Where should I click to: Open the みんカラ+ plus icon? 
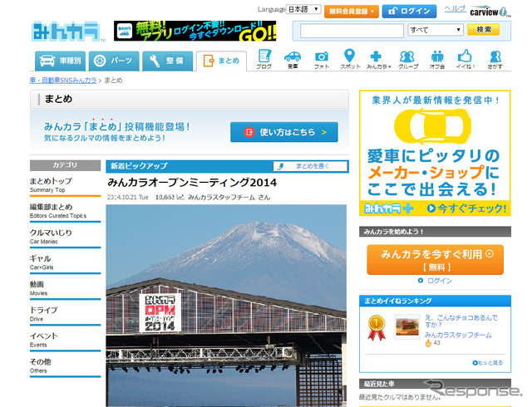(379, 59)
